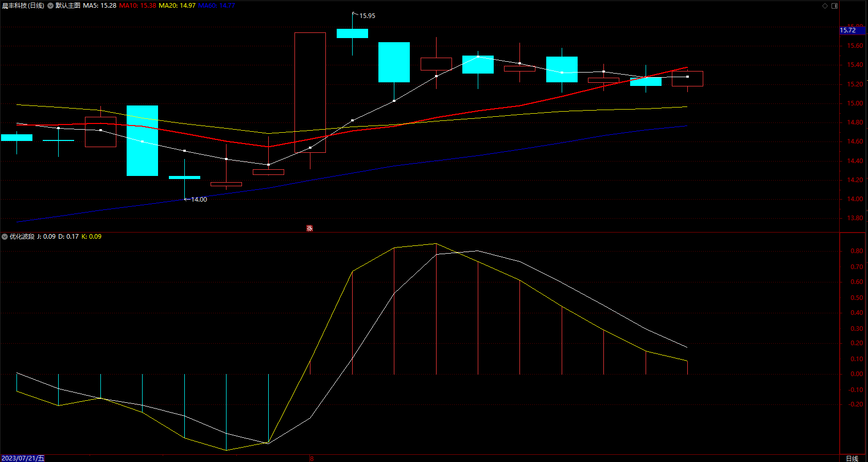This screenshot has height=462, width=868.
Task: Click the 默认主图 label
Action: (68, 6)
